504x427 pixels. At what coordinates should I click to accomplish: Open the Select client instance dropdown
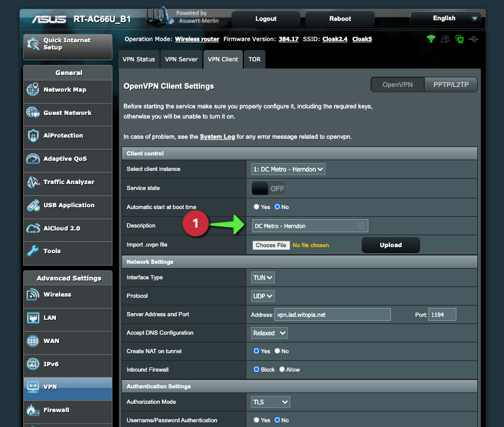(x=289, y=169)
